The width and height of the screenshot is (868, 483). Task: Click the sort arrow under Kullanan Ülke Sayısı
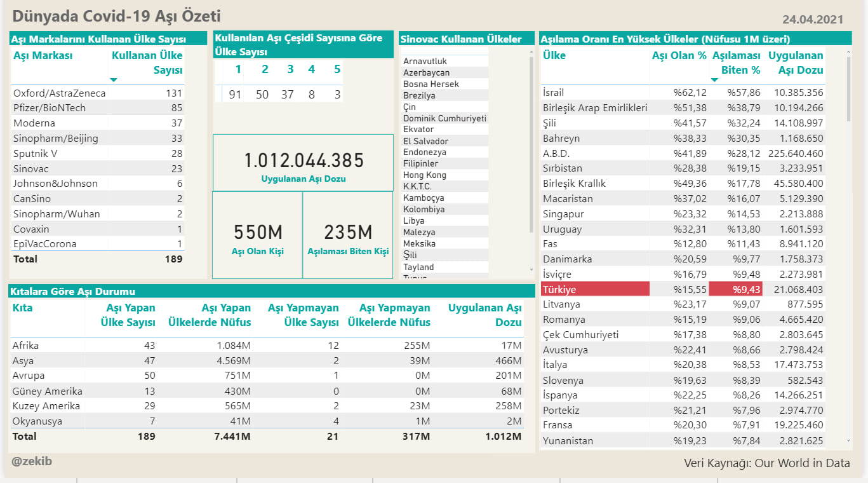tap(114, 80)
